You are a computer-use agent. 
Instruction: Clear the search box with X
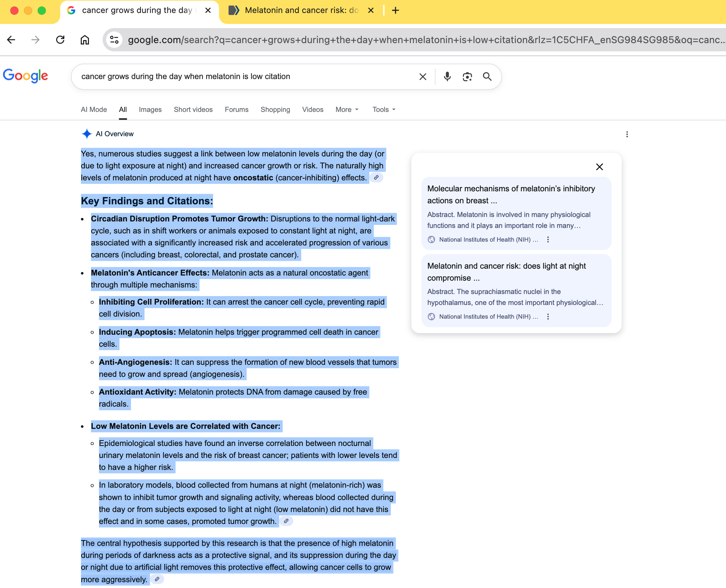(423, 77)
